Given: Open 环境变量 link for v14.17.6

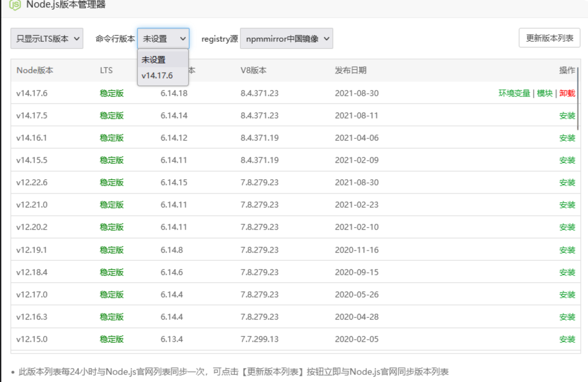Looking at the screenshot, I should tap(514, 93).
